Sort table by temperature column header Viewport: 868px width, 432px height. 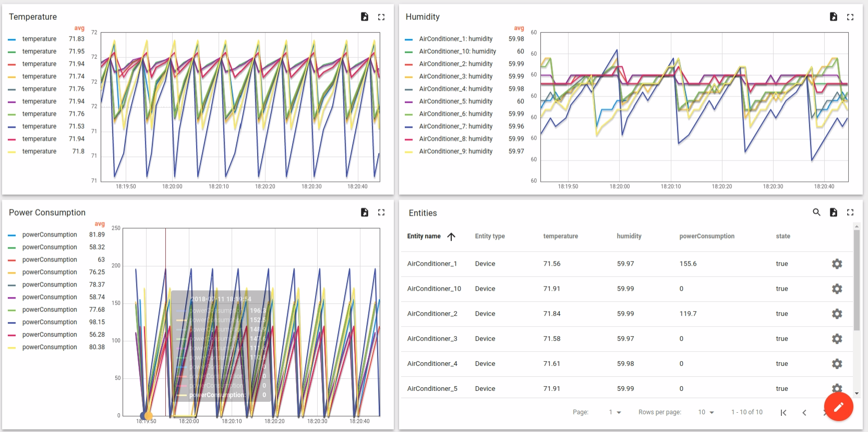coord(560,236)
